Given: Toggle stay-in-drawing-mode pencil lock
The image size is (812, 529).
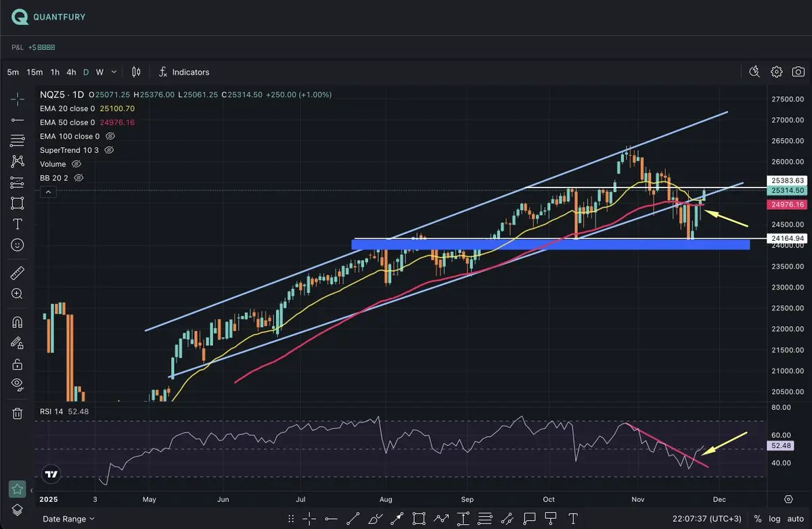Looking at the screenshot, I should click(x=18, y=343).
